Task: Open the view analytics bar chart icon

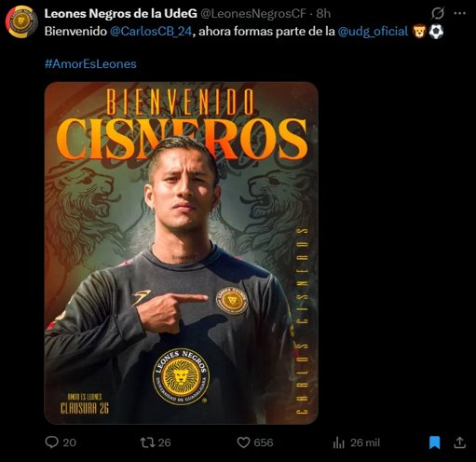Action: tap(339, 442)
